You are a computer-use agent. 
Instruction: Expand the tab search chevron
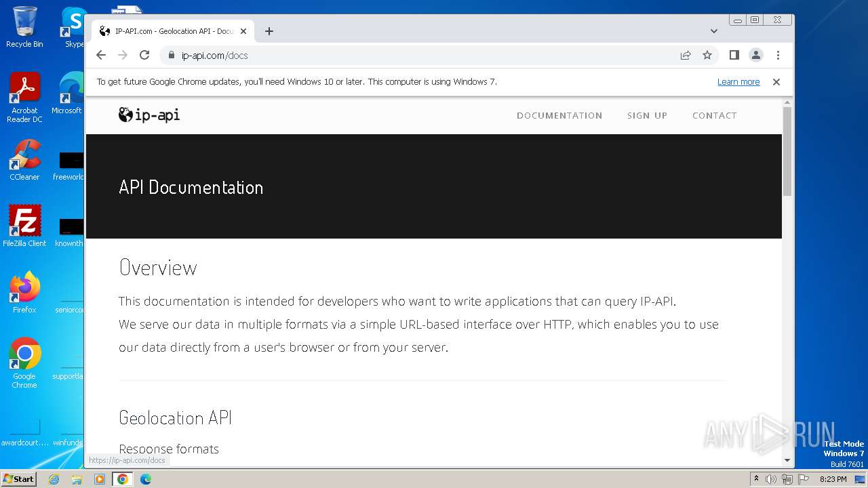click(x=714, y=31)
